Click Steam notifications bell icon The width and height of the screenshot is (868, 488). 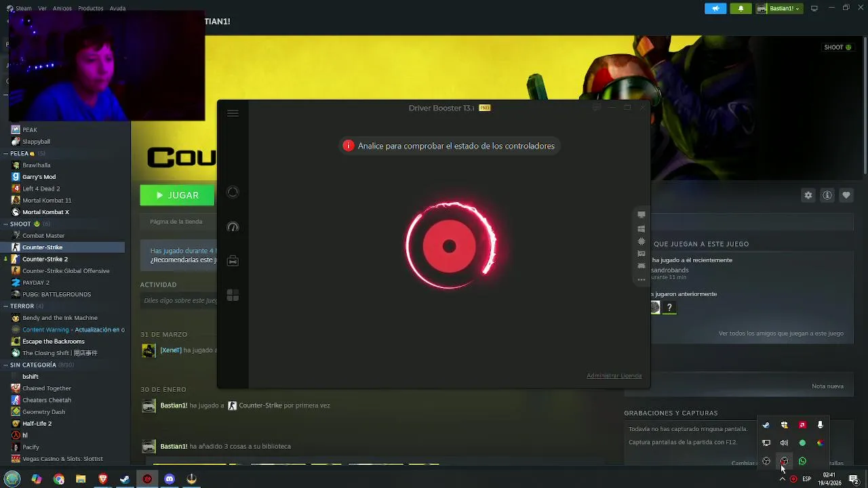741,8
